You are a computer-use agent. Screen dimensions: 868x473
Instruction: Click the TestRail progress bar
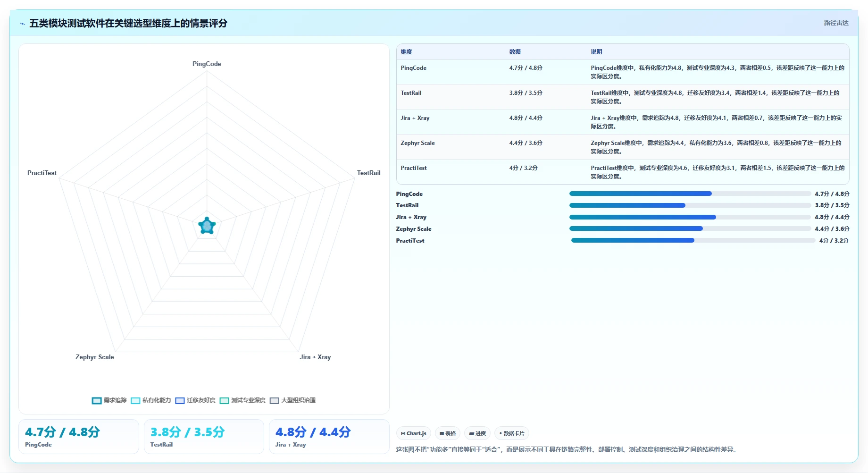click(690, 205)
